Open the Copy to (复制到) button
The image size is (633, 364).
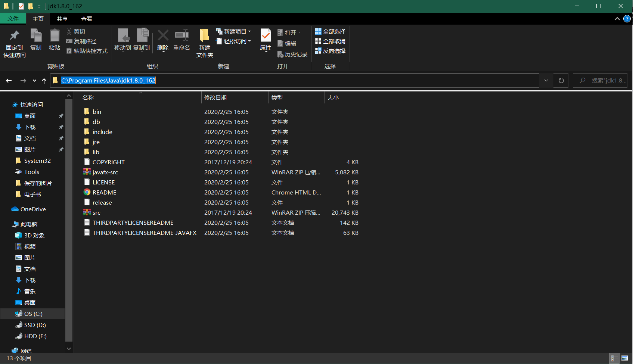[x=142, y=40]
